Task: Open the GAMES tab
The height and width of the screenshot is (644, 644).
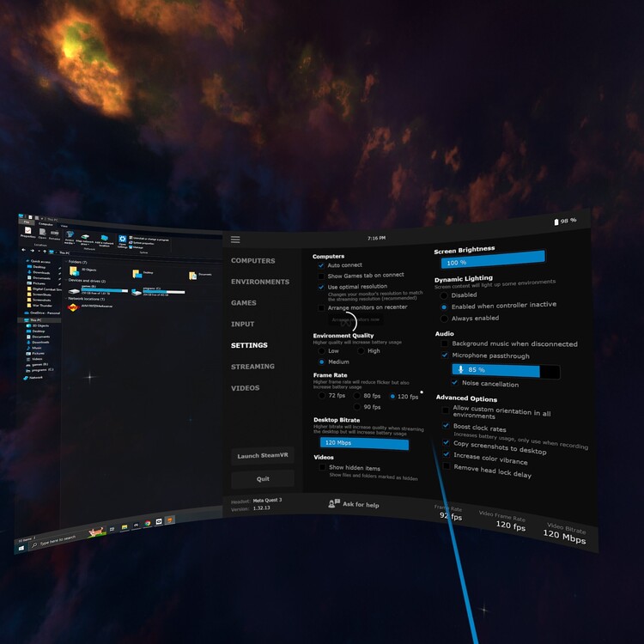Action: [x=244, y=303]
